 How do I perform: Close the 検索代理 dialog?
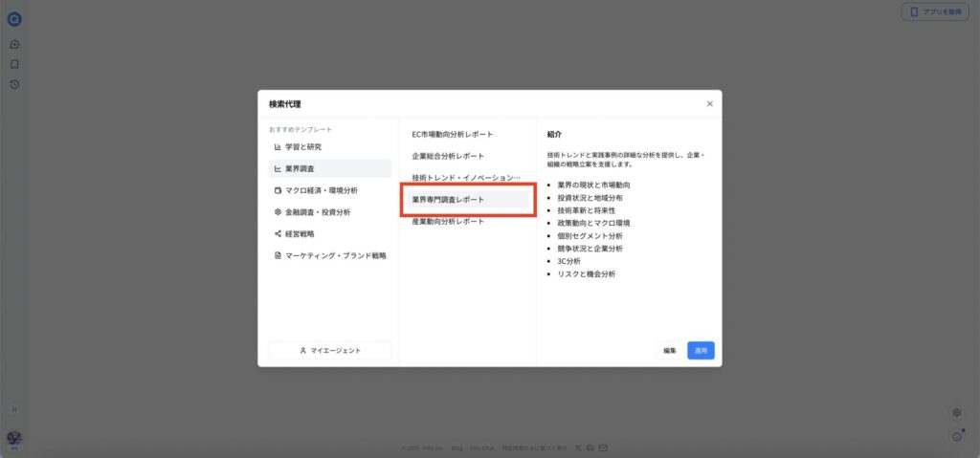coord(709,103)
